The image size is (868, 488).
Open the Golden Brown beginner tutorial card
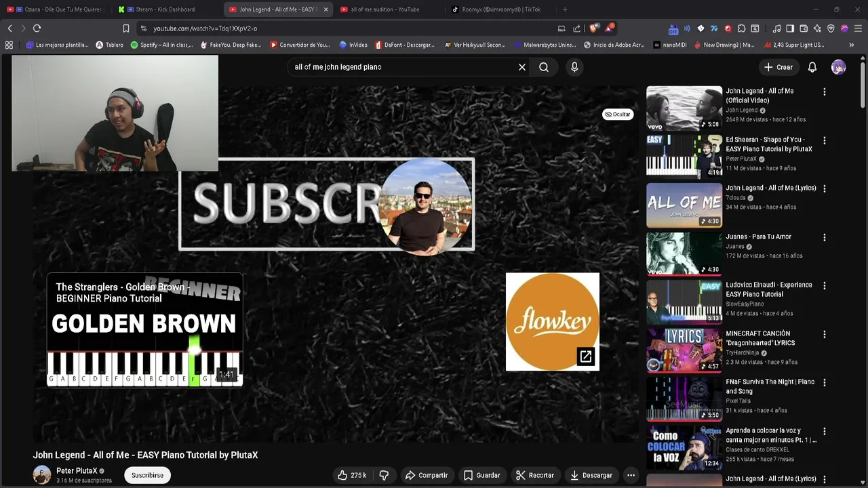[144, 330]
